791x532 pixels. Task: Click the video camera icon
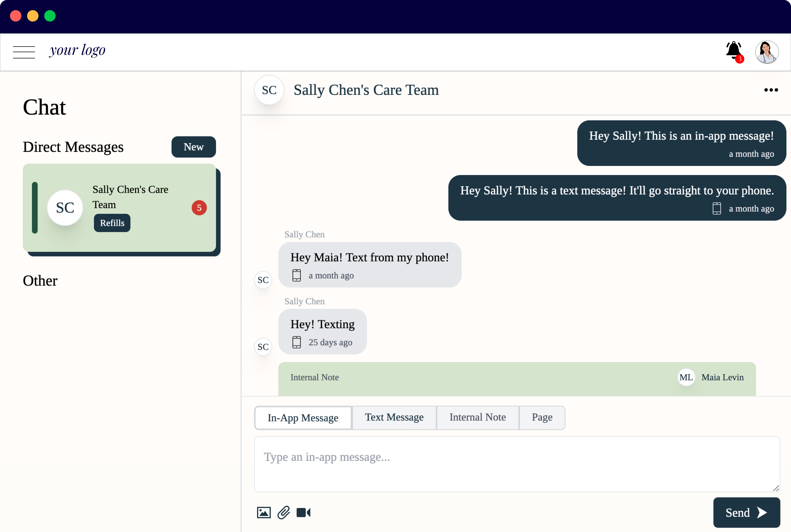(x=303, y=512)
